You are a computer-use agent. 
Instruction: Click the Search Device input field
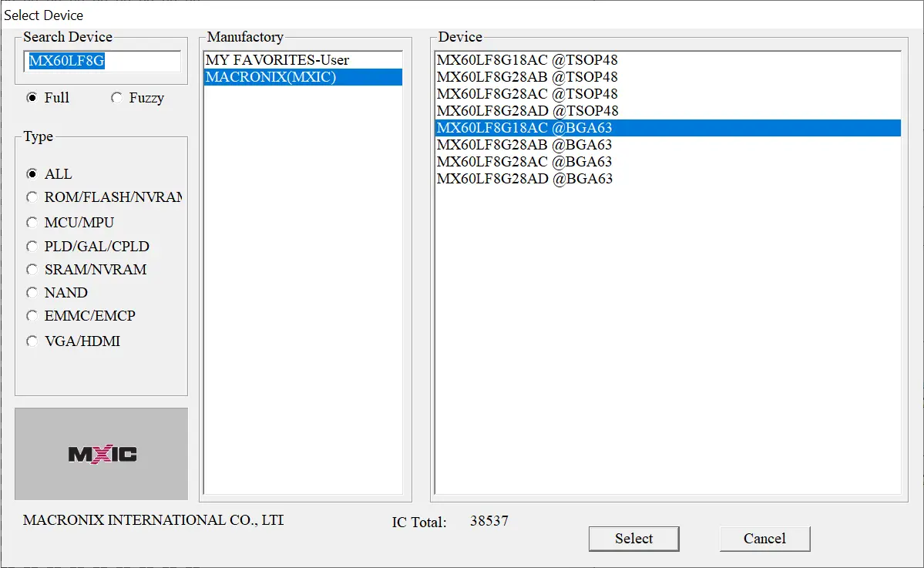coord(102,61)
